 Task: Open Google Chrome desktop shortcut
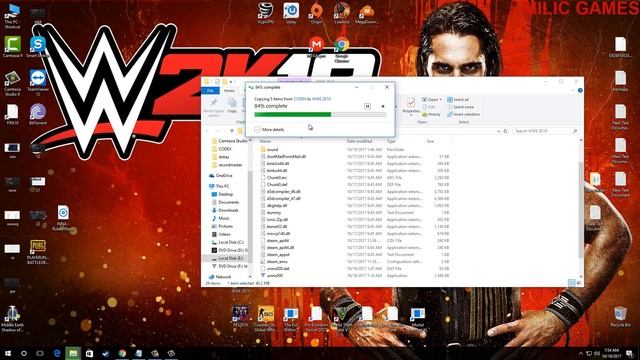click(x=342, y=50)
